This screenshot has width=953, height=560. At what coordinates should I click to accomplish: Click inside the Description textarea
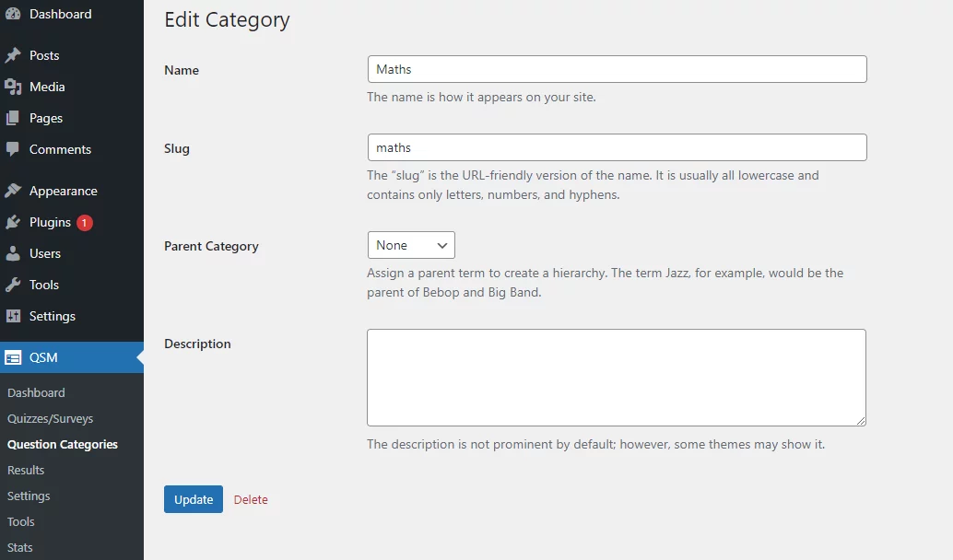pos(617,378)
